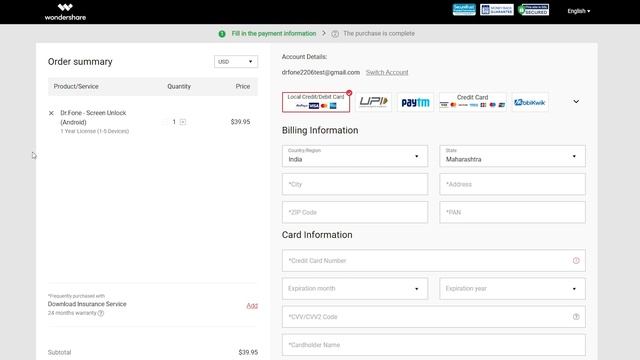Click the Secured badge in header
The image size is (640, 360).
[533, 9]
